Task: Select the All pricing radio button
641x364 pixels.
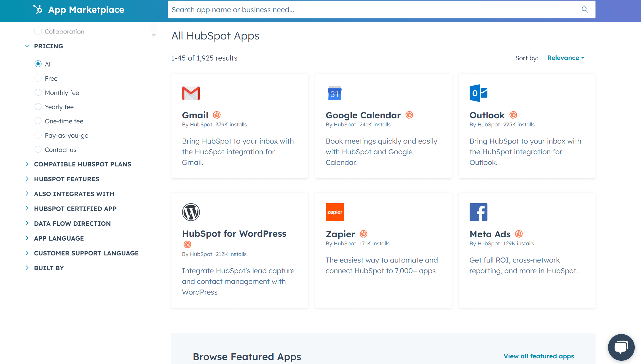Action: (x=38, y=64)
